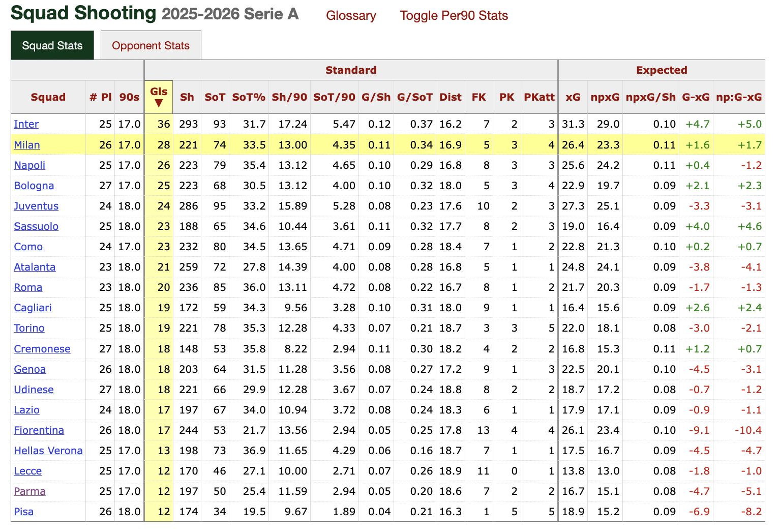Sort by npxG column header

(x=605, y=97)
